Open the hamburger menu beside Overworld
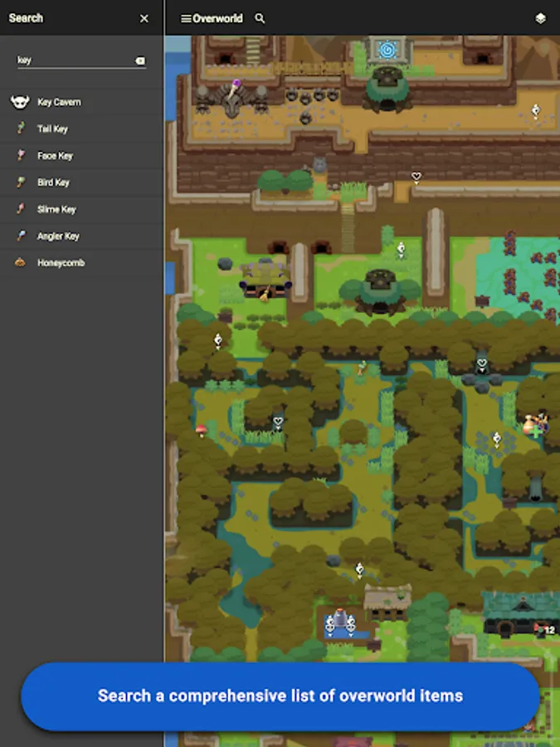Viewport: 560px width, 747px height. pos(186,18)
